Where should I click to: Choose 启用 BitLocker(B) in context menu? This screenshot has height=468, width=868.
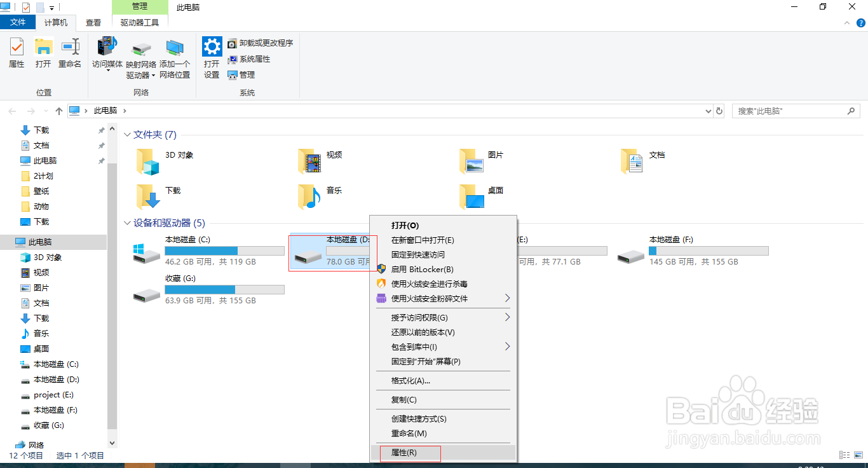click(x=444, y=270)
